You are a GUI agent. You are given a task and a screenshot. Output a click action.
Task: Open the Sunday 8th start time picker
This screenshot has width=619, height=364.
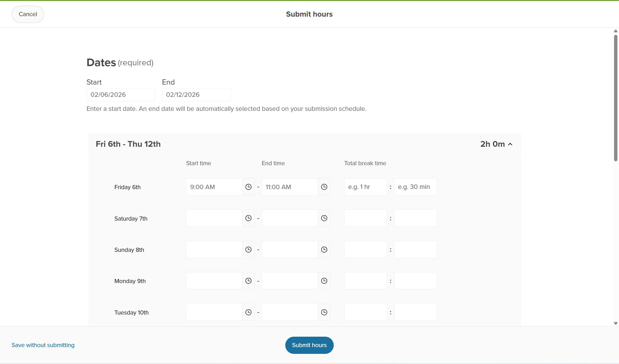248,249
